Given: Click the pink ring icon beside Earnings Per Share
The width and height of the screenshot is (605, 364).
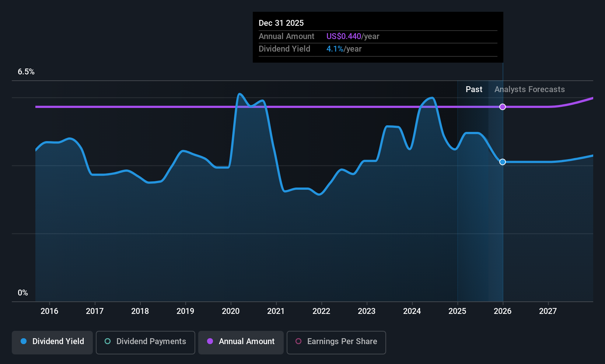Looking at the screenshot, I should point(298,342).
